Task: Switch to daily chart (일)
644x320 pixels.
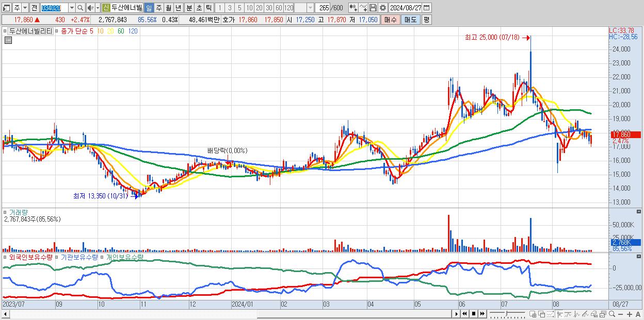Action: click(x=149, y=8)
